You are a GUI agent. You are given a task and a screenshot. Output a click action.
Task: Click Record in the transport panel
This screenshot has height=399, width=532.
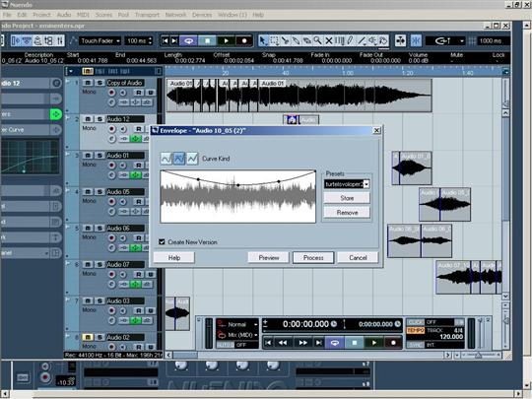(393, 343)
